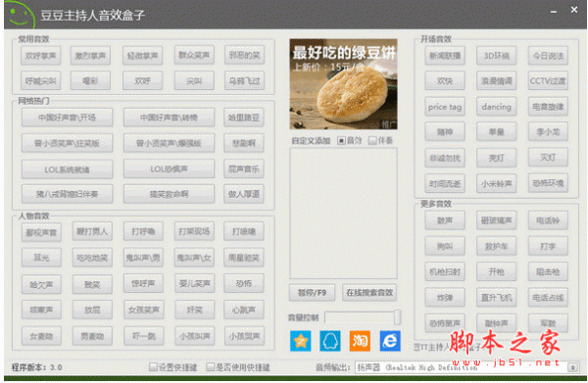Trigger the 哈里路亚 effect
This screenshot has width=588, height=383.
[244, 118]
